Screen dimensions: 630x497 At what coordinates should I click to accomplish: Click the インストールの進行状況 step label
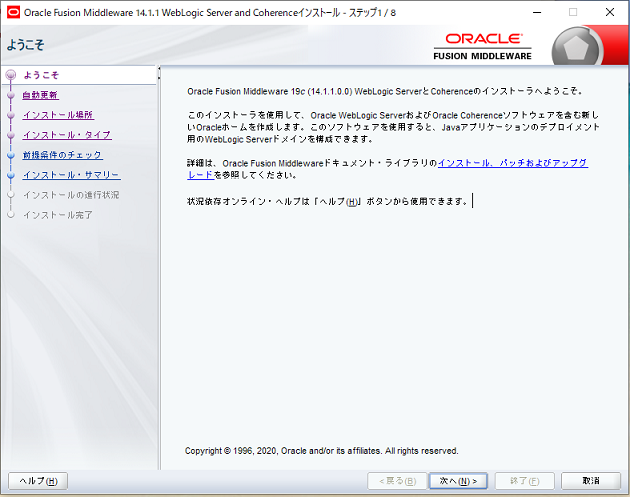tap(71, 195)
